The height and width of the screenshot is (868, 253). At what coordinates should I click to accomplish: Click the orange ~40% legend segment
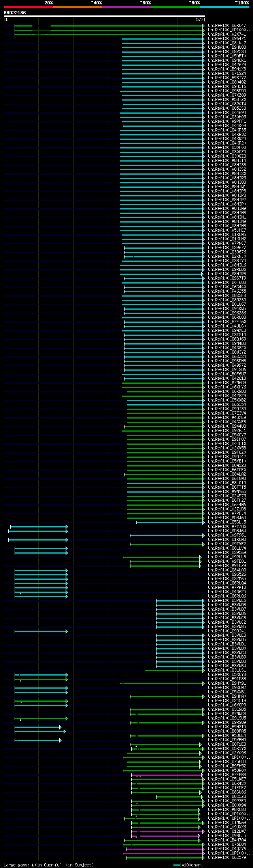tap(77, 7)
